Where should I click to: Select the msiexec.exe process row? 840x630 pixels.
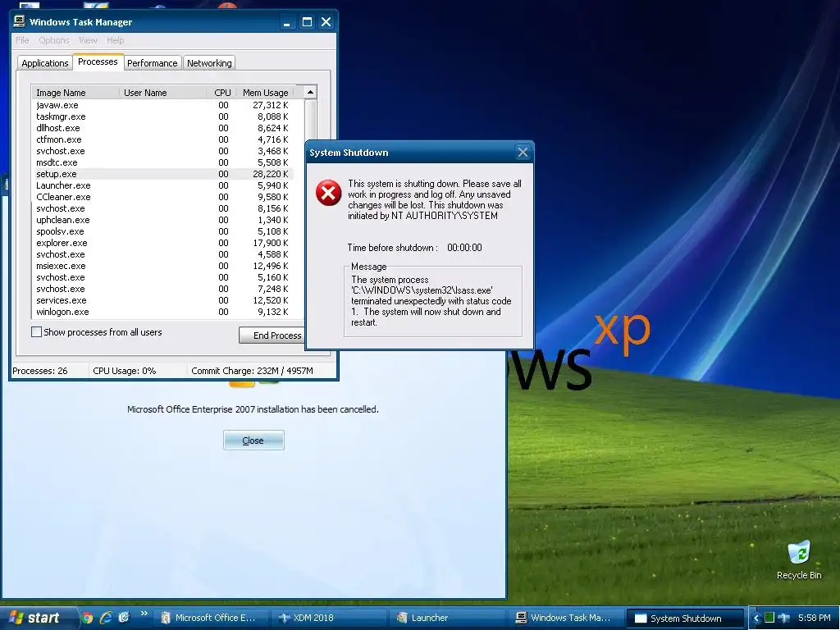click(x=162, y=266)
